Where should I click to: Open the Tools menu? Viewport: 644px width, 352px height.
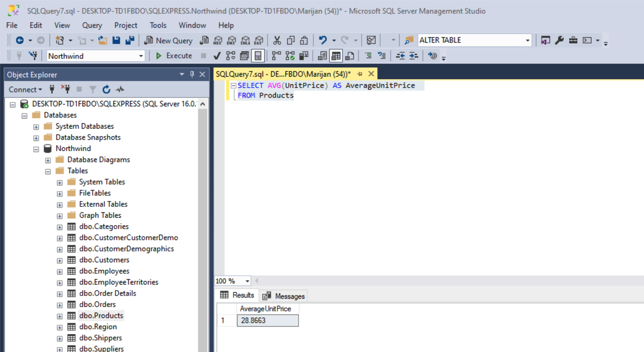click(158, 25)
